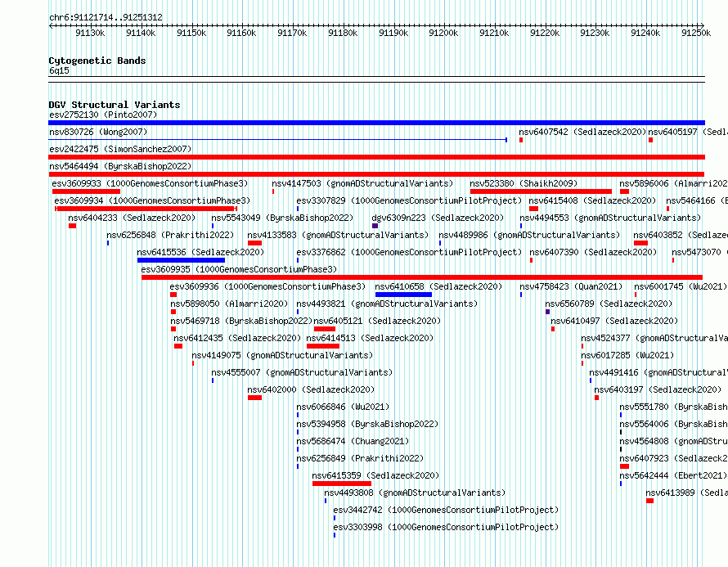The height and width of the screenshot is (567, 728).
Task: Click the DGV Structural Variants track title
Action: click(115, 105)
